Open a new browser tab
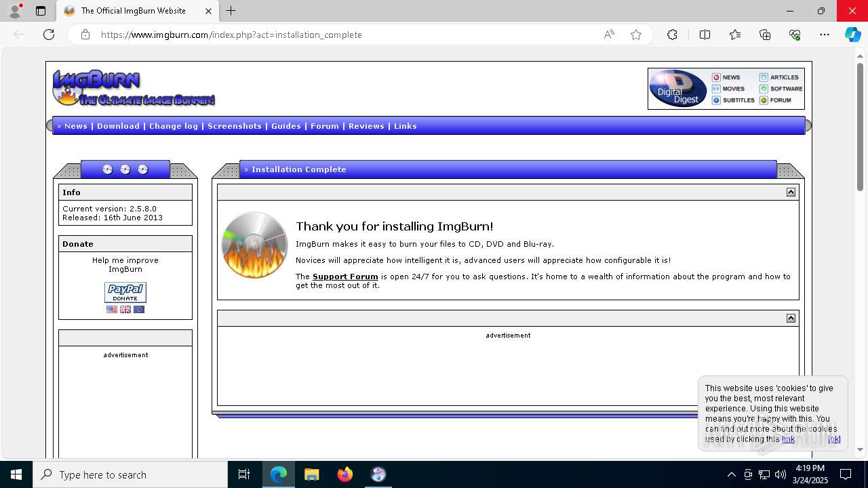Screen dimensions: 868x488 pos(231,11)
